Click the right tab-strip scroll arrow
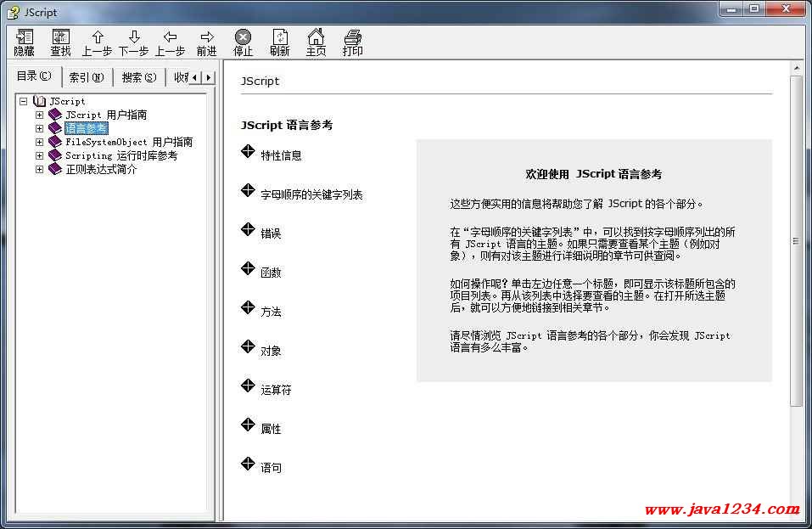 pos(208,77)
